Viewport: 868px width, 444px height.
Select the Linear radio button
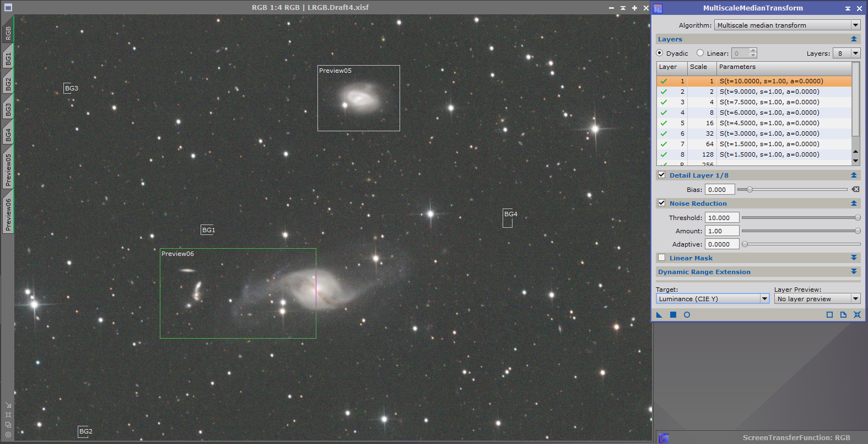coord(700,53)
